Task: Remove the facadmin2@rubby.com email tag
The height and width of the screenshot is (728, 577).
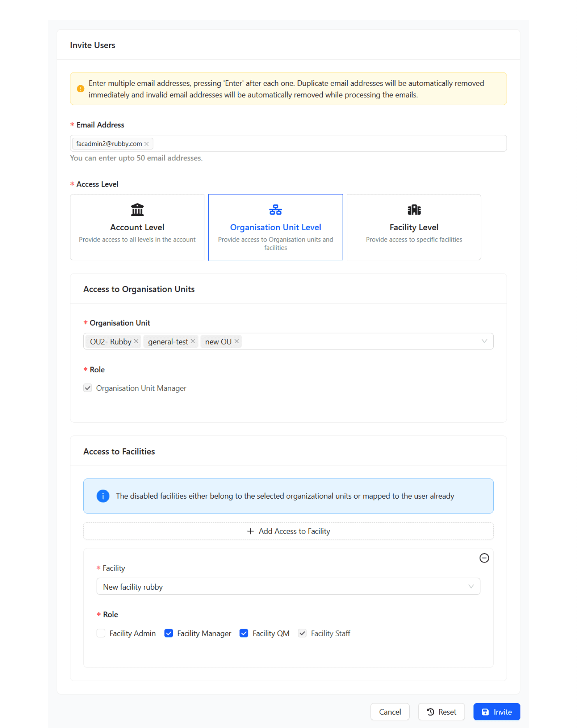Action: pos(146,144)
